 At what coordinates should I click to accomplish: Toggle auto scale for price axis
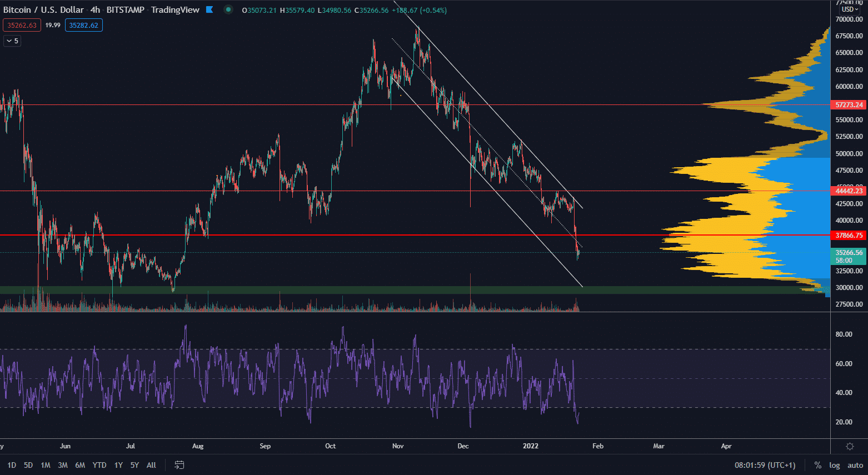point(855,465)
